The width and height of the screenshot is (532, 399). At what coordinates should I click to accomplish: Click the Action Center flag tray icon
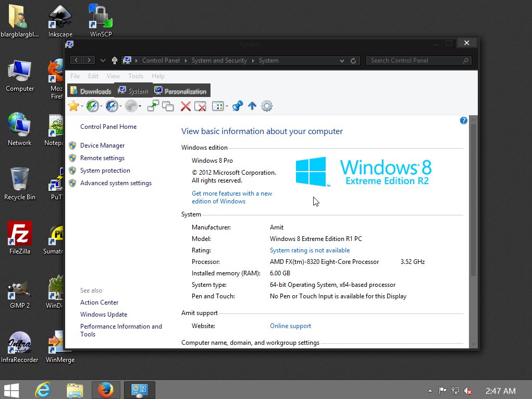[442, 391]
